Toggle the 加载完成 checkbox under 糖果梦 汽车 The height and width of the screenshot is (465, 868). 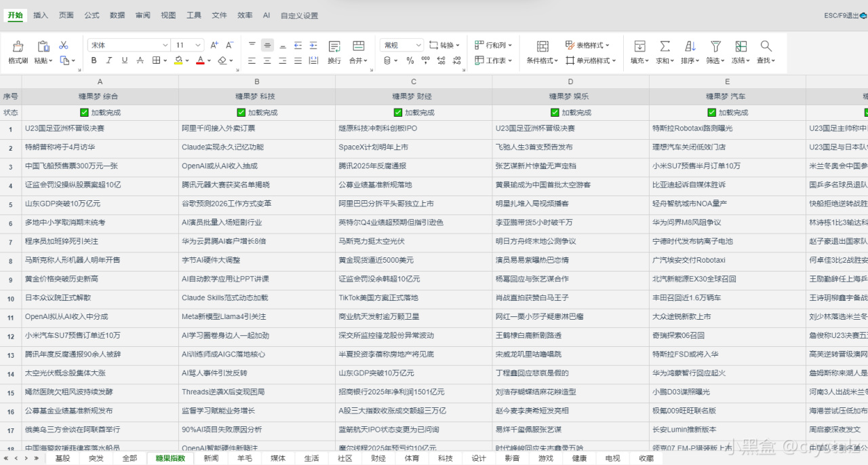click(711, 113)
